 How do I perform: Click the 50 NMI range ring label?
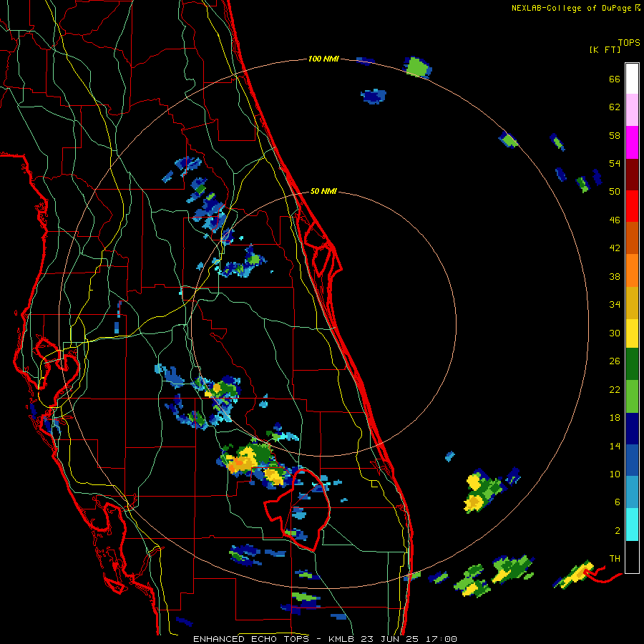tap(323, 191)
